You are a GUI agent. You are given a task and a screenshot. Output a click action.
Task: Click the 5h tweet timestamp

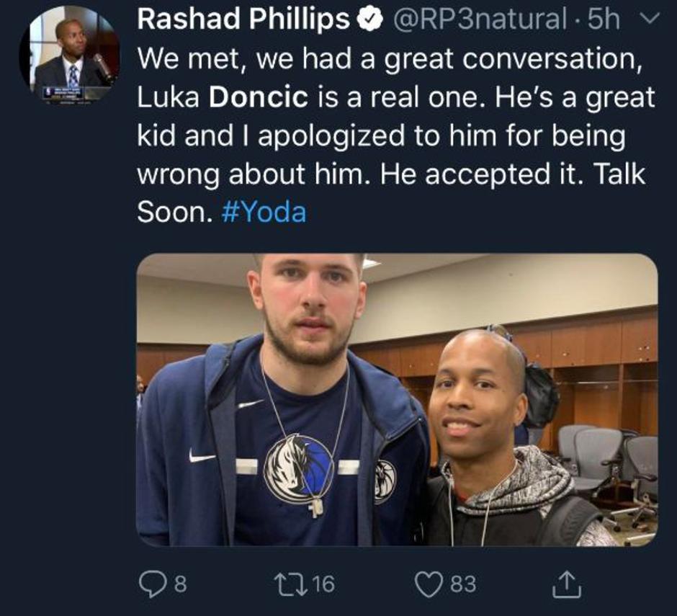pyautogui.click(x=604, y=20)
